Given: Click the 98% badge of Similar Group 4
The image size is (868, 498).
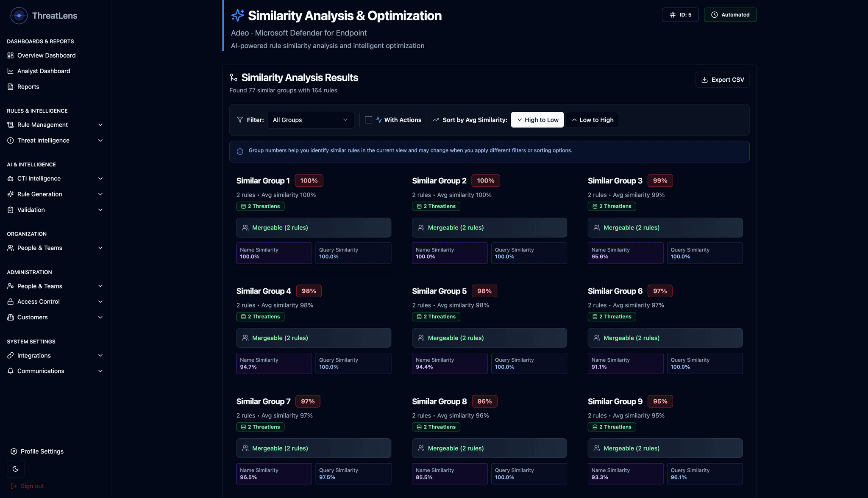Looking at the screenshot, I should 309,291.
